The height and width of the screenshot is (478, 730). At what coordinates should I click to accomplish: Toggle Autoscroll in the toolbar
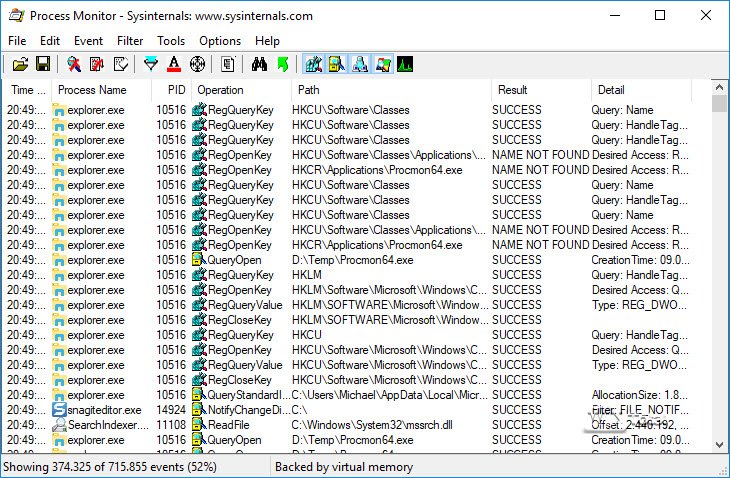point(97,65)
